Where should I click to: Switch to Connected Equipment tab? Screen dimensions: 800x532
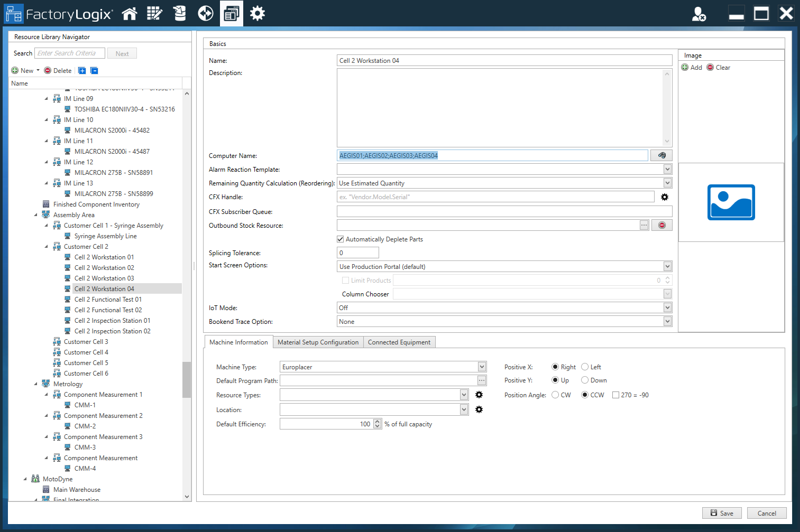click(x=399, y=342)
